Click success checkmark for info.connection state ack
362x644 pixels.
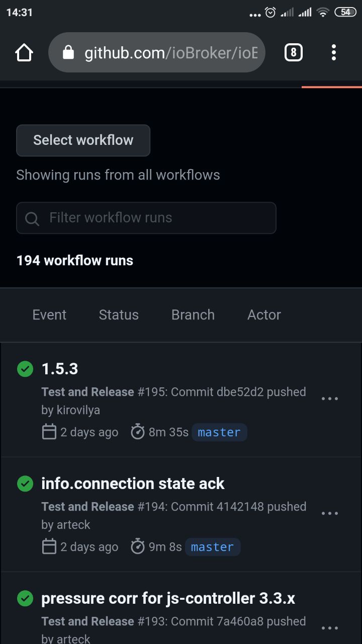point(25,484)
